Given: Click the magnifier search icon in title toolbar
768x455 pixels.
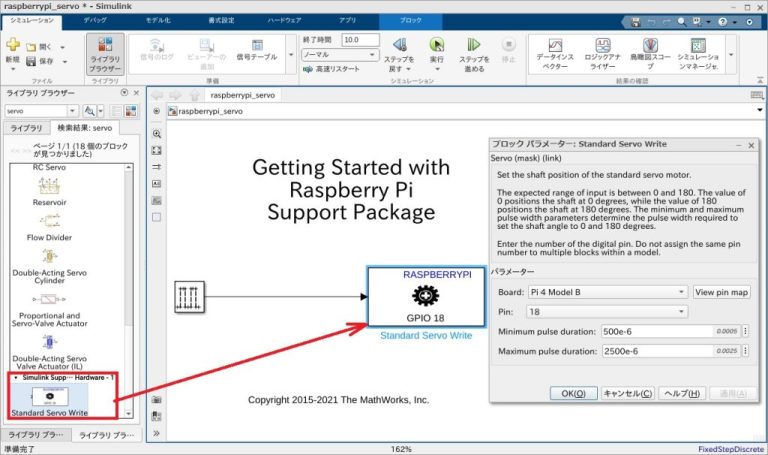Looking at the screenshot, I should (681, 22).
